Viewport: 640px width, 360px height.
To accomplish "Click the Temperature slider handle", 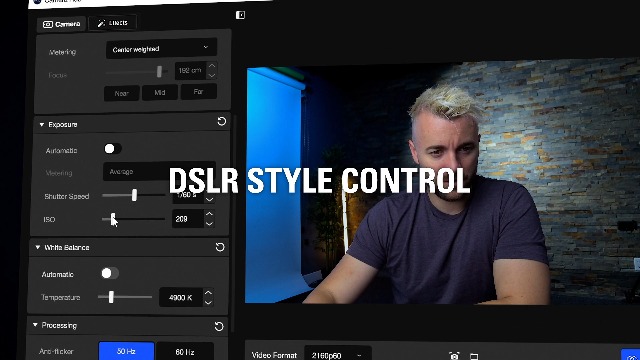I will click(111, 297).
